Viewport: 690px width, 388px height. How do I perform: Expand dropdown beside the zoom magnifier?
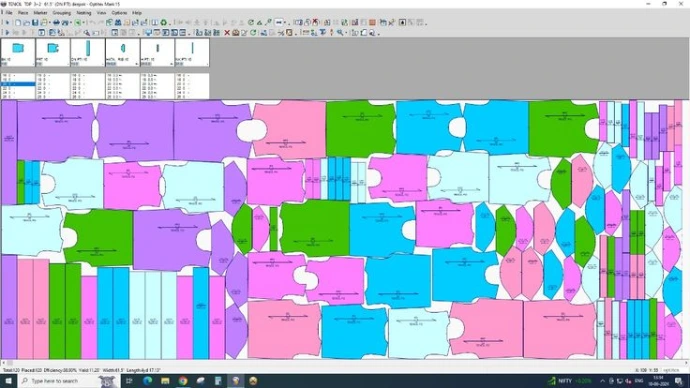tap(346, 33)
